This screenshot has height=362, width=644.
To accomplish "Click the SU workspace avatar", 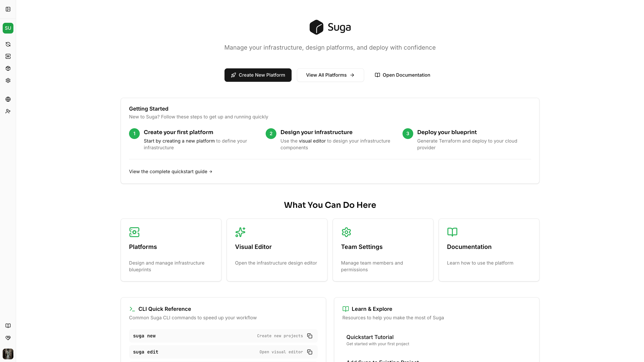I will [x=8, y=28].
